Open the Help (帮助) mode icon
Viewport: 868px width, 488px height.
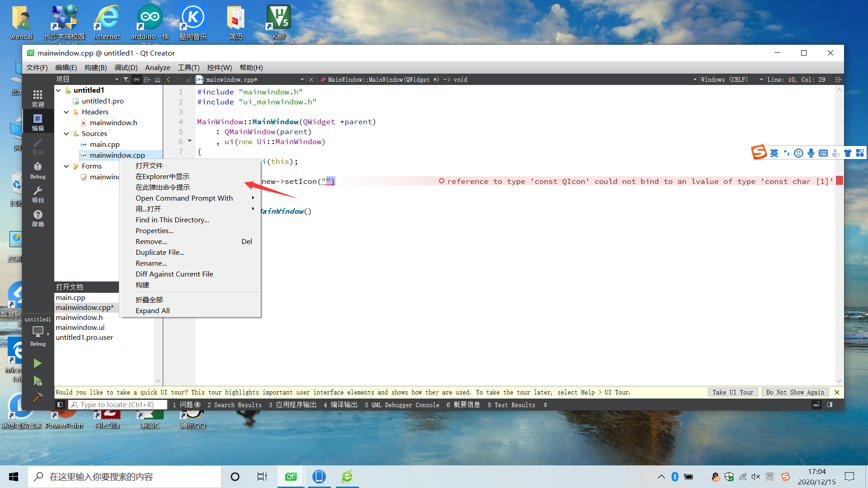click(38, 218)
